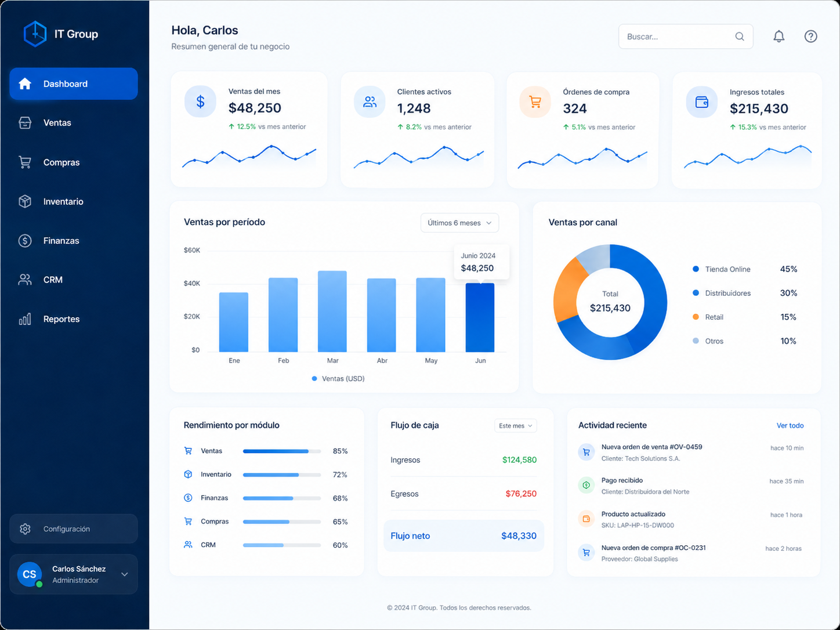Image resolution: width=840 pixels, height=630 pixels.
Task: Click into the Buscar search field
Action: pyautogui.click(x=686, y=37)
